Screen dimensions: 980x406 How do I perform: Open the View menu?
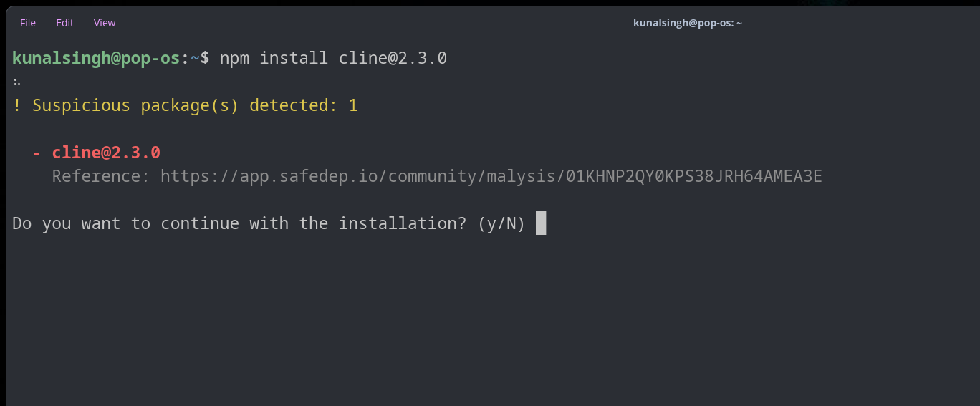(x=105, y=23)
